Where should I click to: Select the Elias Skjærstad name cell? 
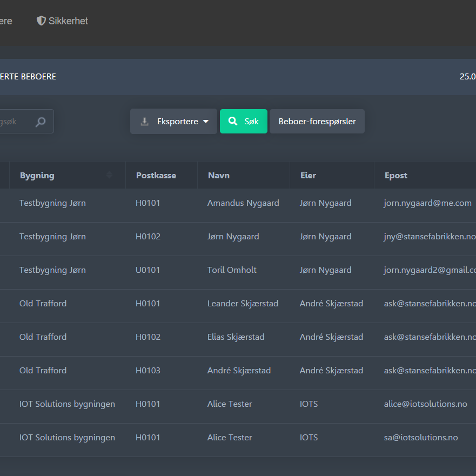click(x=236, y=337)
